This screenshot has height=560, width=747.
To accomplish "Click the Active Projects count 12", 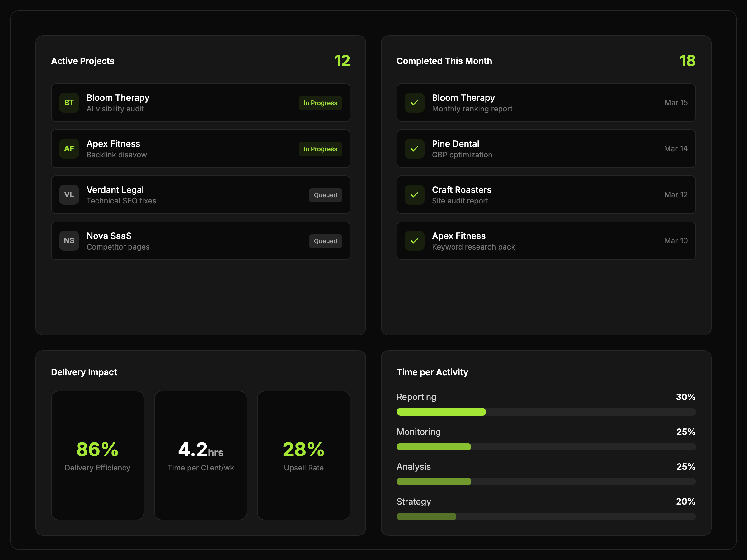I will tap(342, 61).
